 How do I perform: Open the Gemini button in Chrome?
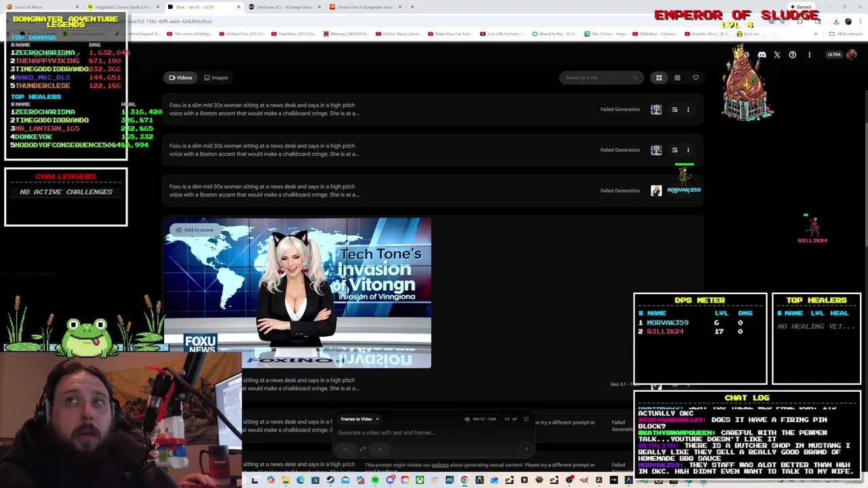pos(802,7)
